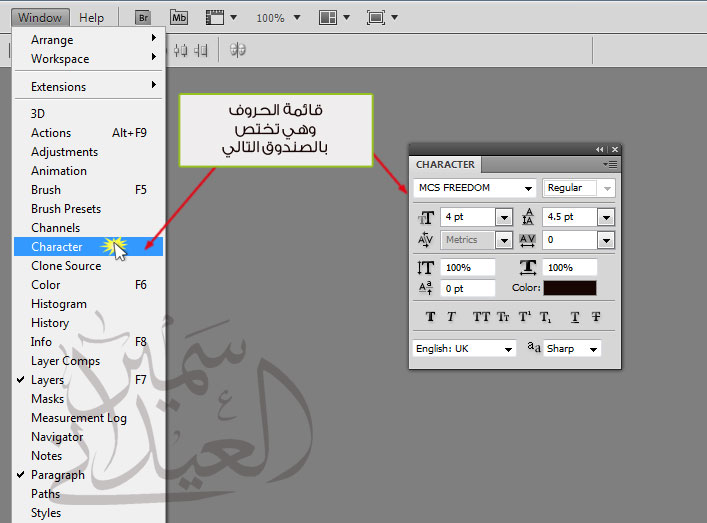
Task: Open Mini Bridge with the Mb icon
Action: coord(178,17)
